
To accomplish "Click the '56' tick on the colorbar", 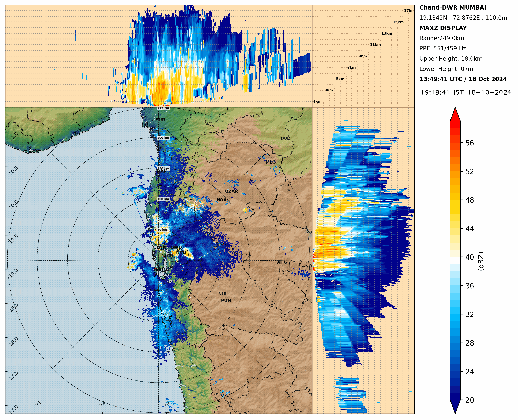I will [x=469, y=143].
